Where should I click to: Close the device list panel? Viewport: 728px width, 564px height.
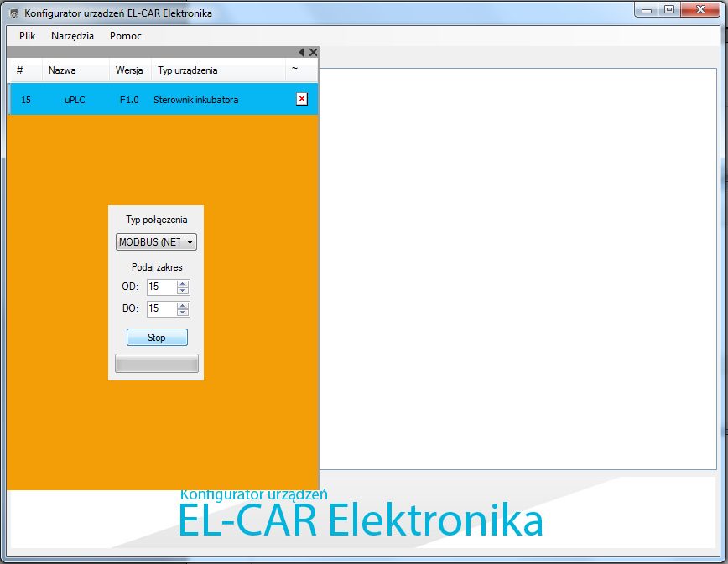pyautogui.click(x=313, y=52)
